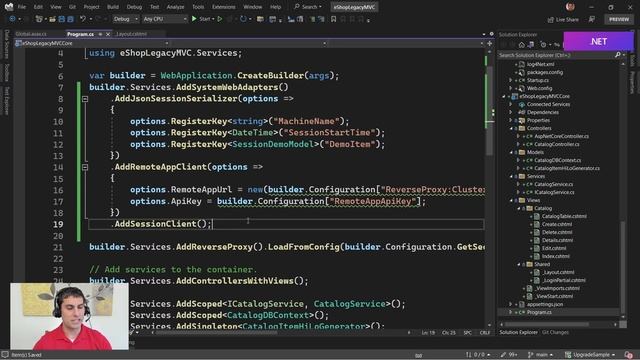The width and height of the screenshot is (640, 360).
Task: Collapse the Controllers folder in Solution Explorer
Action: pyautogui.click(x=511, y=129)
